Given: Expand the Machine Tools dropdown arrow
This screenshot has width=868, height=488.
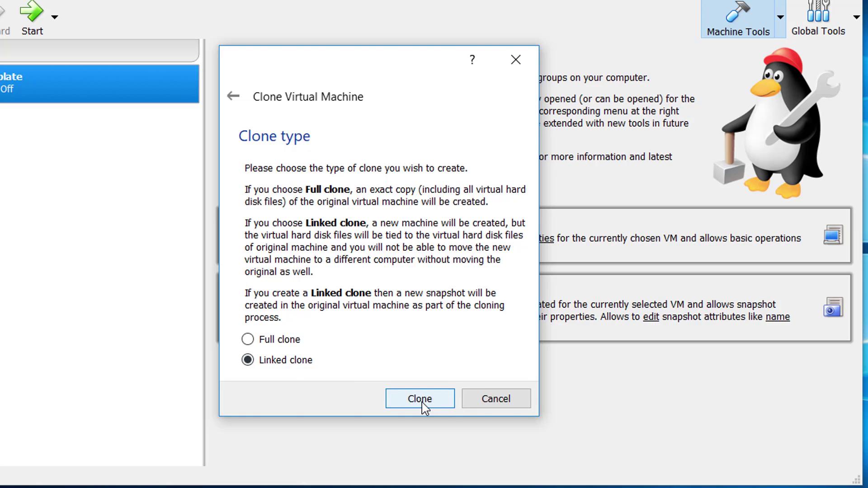Looking at the screenshot, I should (x=780, y=17).
